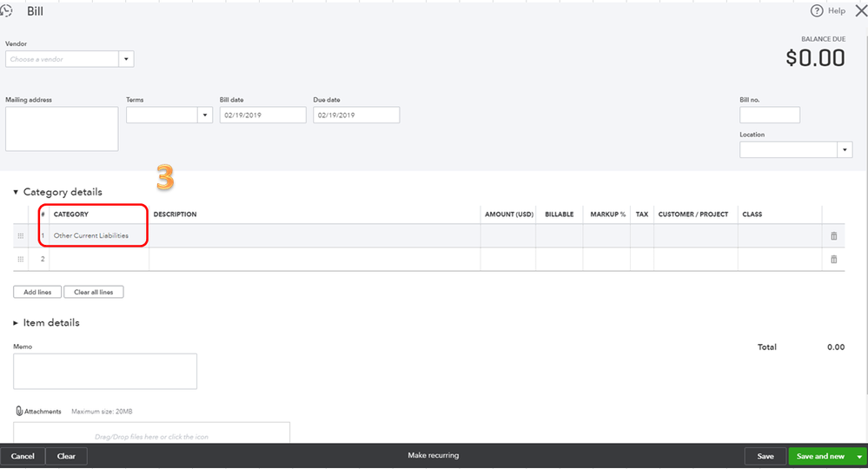Click the DESCRIPTION column header

coord(175,214)
